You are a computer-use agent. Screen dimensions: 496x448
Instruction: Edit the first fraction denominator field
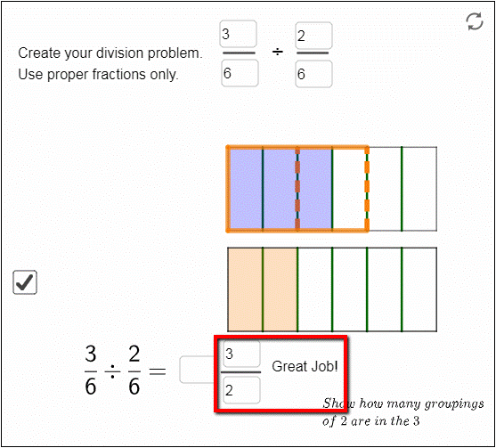coord(240,73)
